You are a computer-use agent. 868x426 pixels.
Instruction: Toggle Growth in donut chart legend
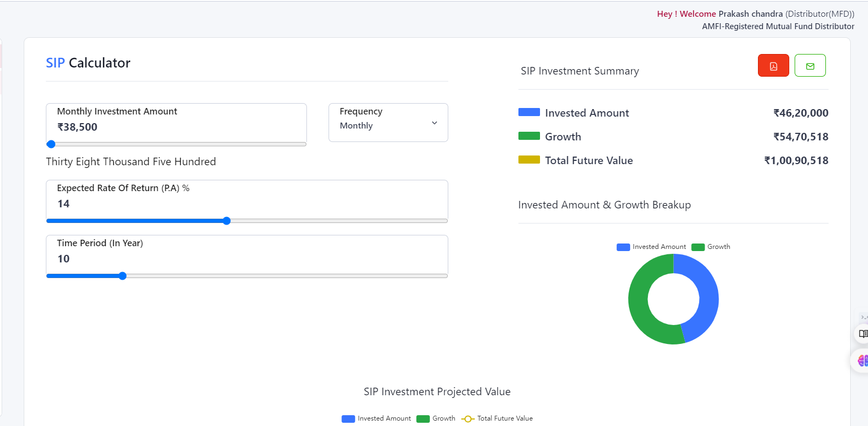click(x=711, y=247)
